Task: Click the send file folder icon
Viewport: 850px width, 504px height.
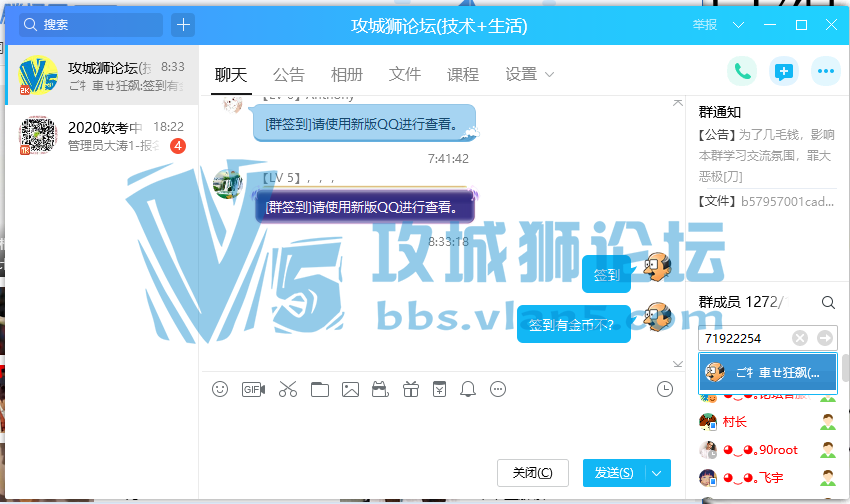Action: pos(319,389)
